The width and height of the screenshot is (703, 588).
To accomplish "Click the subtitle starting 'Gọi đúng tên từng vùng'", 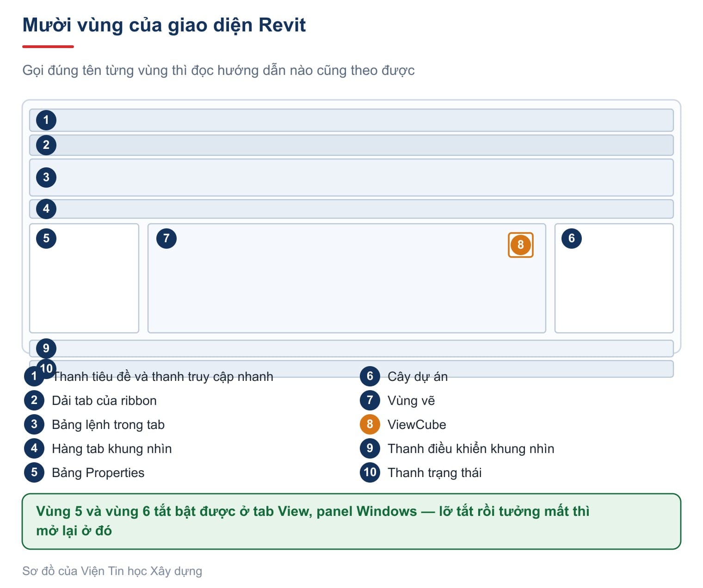I will click(x=218, y=70).
